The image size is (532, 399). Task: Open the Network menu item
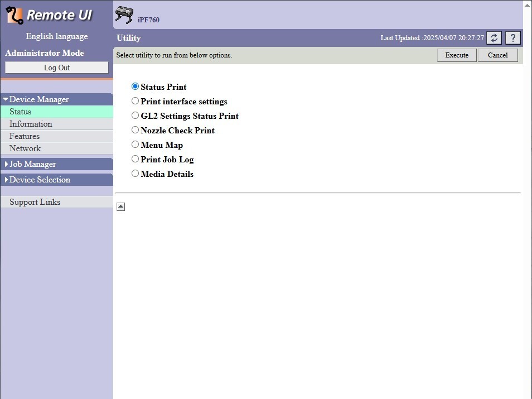pos(25,148)
